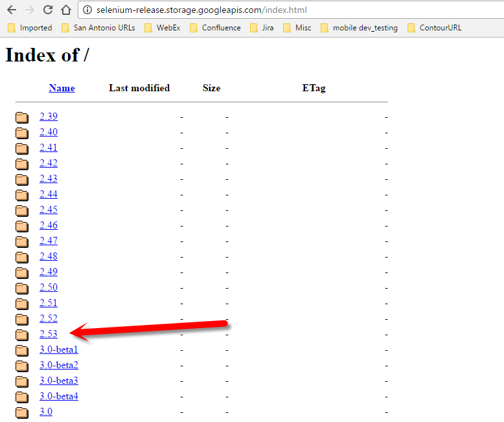Click the "ETag" column header
This screenshot has height=422, width=504.
pyautogui.click(x=314, y=88)
